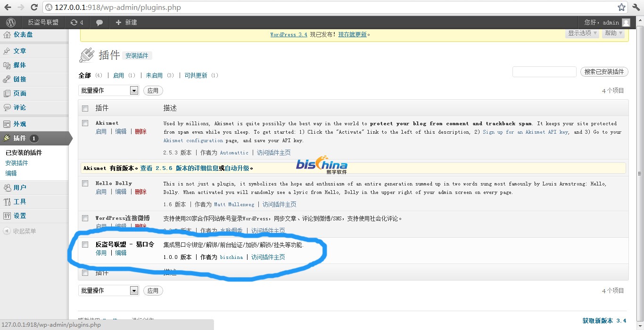
Task: Open the top 批量操作 bulk actions dropdown
Action: [x=108, y=90]
